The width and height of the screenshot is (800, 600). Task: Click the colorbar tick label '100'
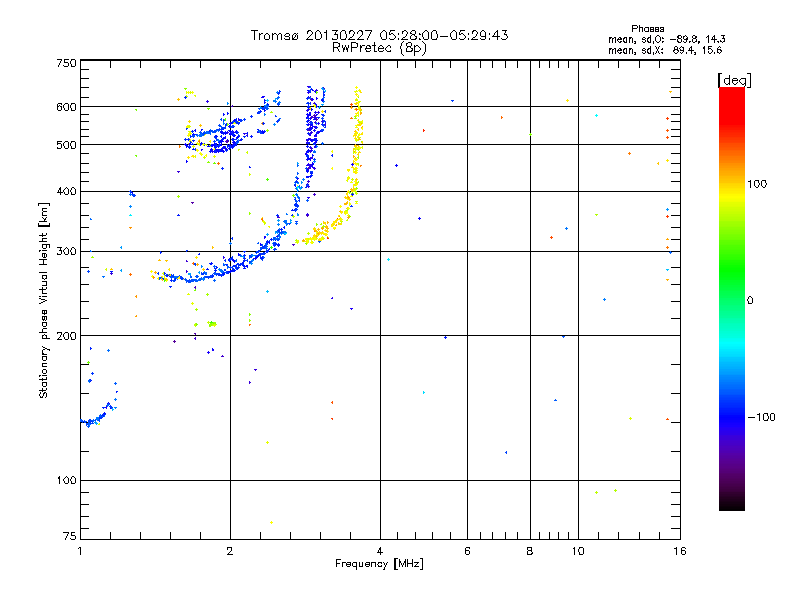click(x=757, y=184)
